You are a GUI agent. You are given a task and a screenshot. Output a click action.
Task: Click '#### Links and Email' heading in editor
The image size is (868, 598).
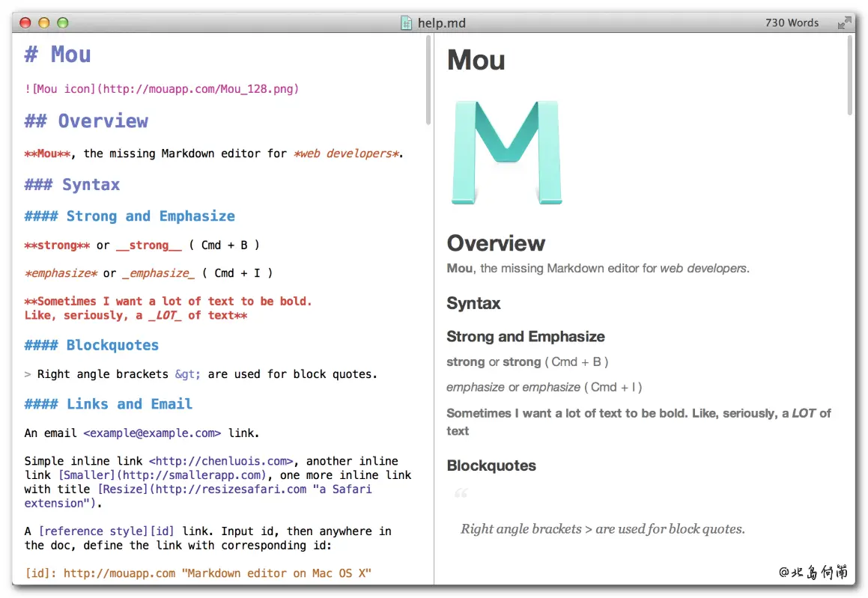coord(109,404)
